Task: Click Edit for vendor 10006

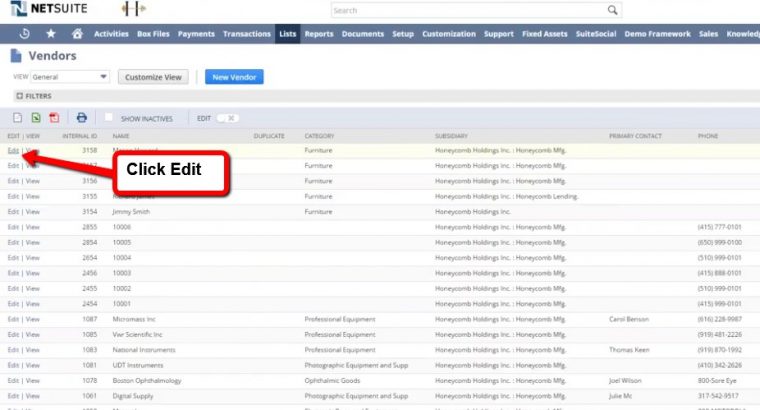Action: pyautogui.click(x=13, y=227)
